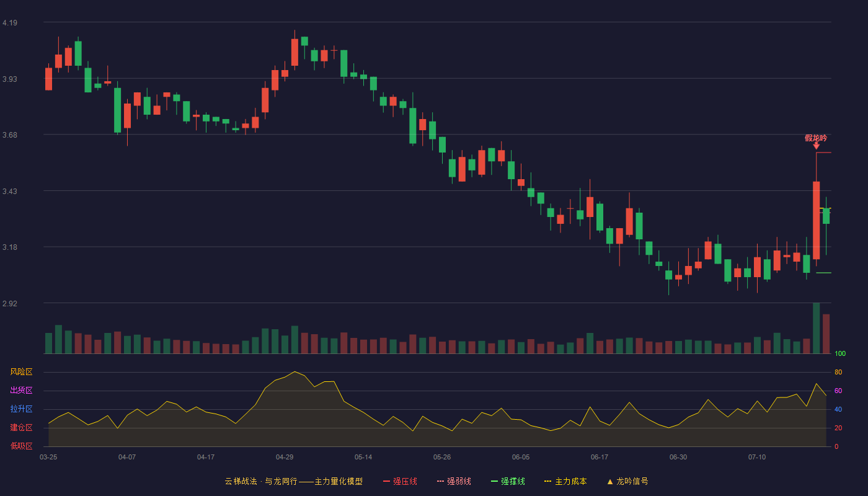
Task: Click the 假龙吟 signal marker arrow
Action: [x=817, y=146]
